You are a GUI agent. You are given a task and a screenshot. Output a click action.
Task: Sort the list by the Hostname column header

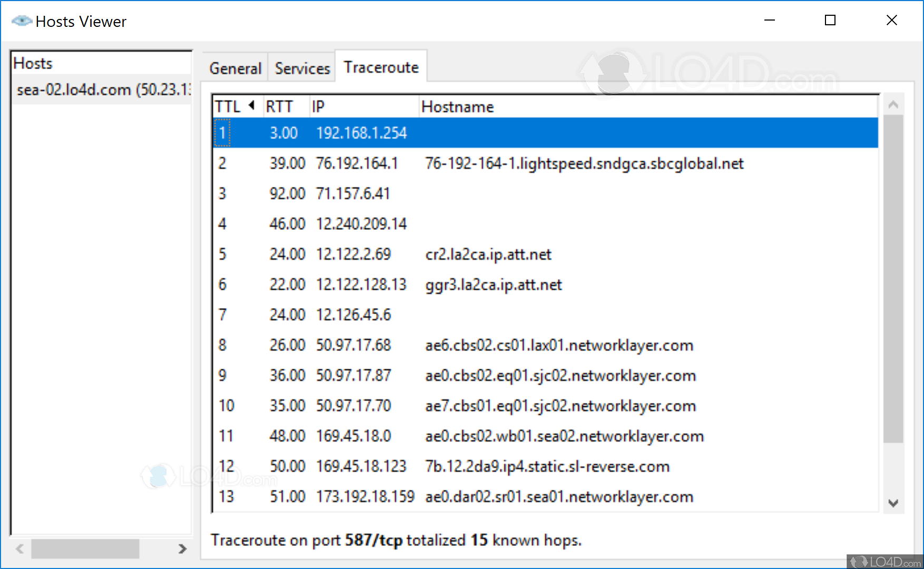pyautogui.click(x=457, y=106)
